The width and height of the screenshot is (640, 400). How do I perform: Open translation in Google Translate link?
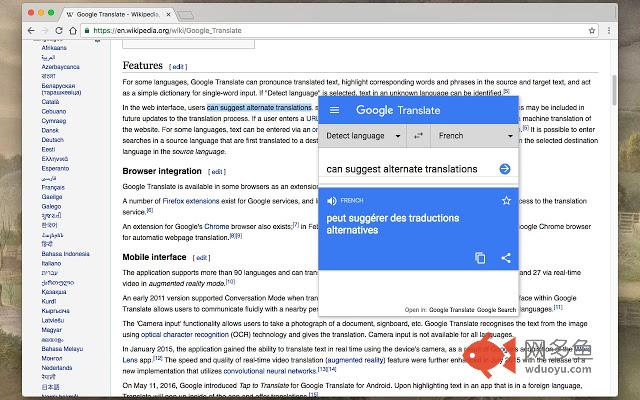tap(451, 310)
